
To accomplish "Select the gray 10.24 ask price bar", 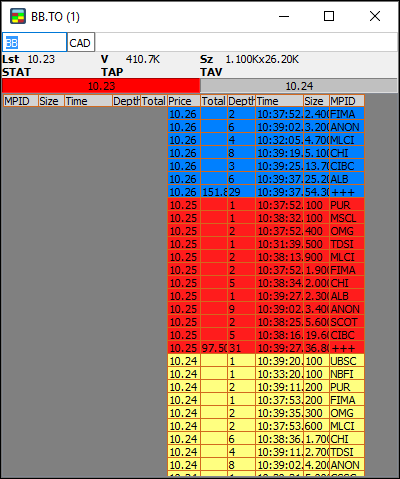I will tap(299, 86).
